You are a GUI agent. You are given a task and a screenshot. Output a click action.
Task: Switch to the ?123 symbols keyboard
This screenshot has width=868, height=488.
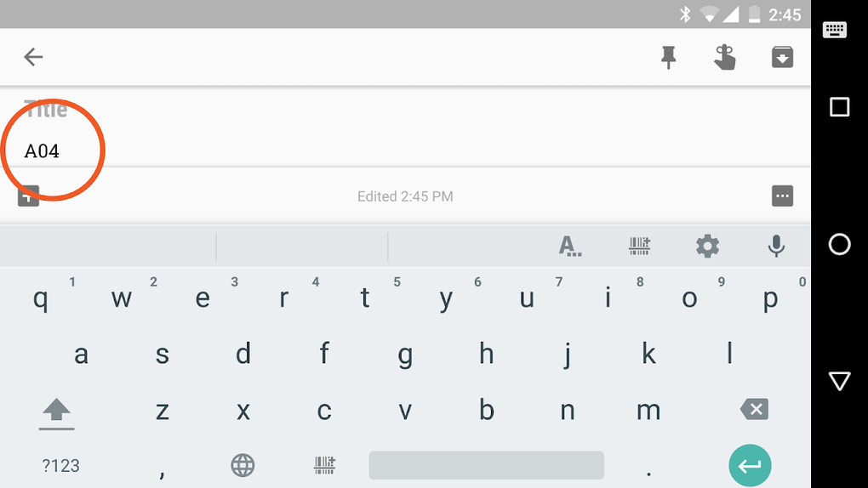(x=61, y=466)
